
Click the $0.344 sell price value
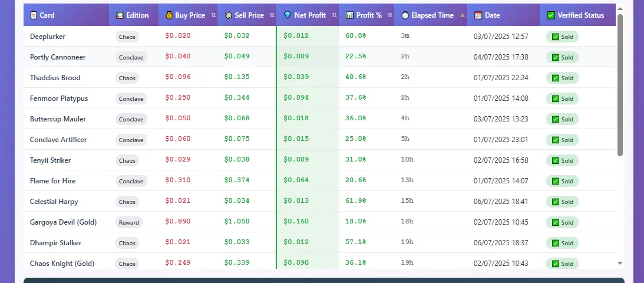(x=237, y=98)
